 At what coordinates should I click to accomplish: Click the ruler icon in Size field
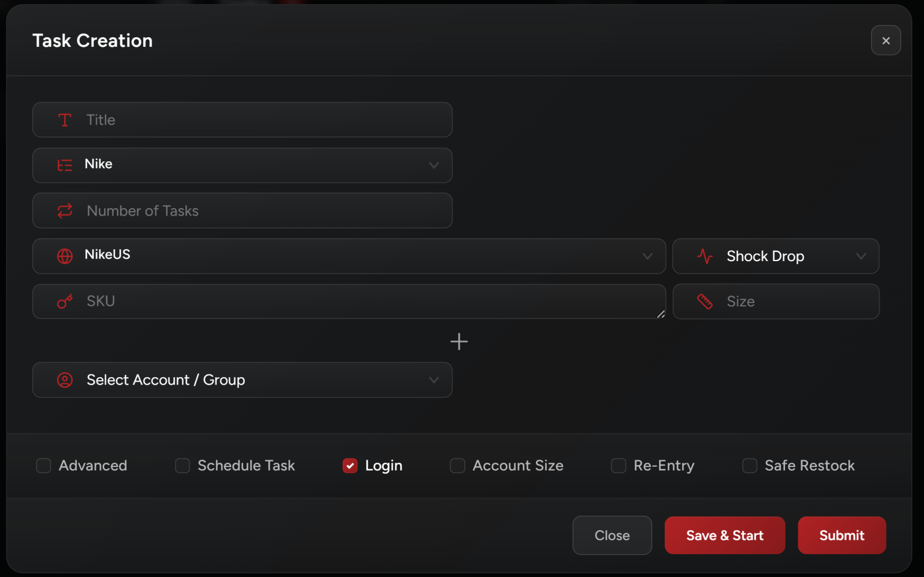click(704, 301)
